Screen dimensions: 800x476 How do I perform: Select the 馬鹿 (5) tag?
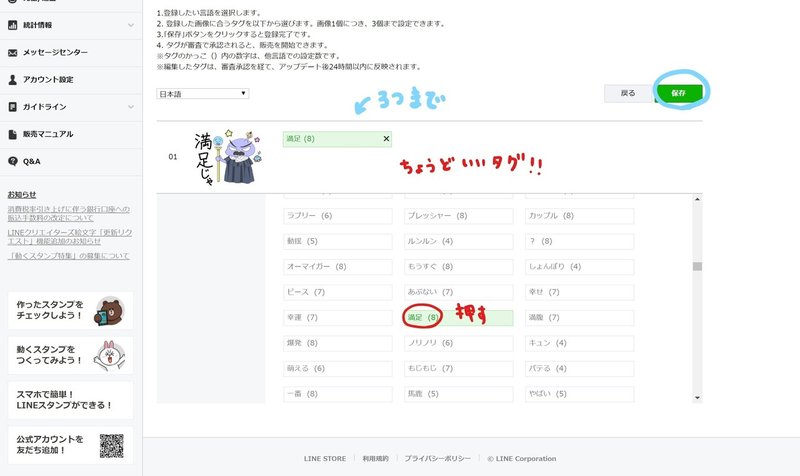coord(459,394)
